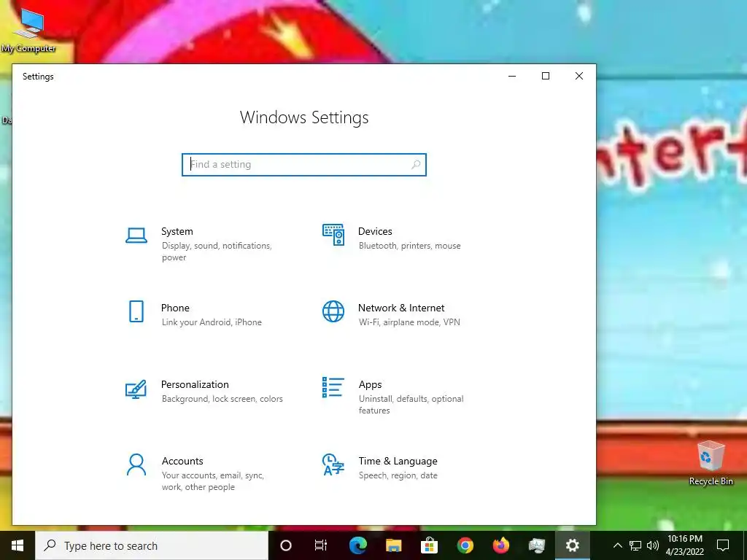The height and width of the screenshot is (560, 747).
Task: Open the taskbar clock and date
Action: pos(684,545)
